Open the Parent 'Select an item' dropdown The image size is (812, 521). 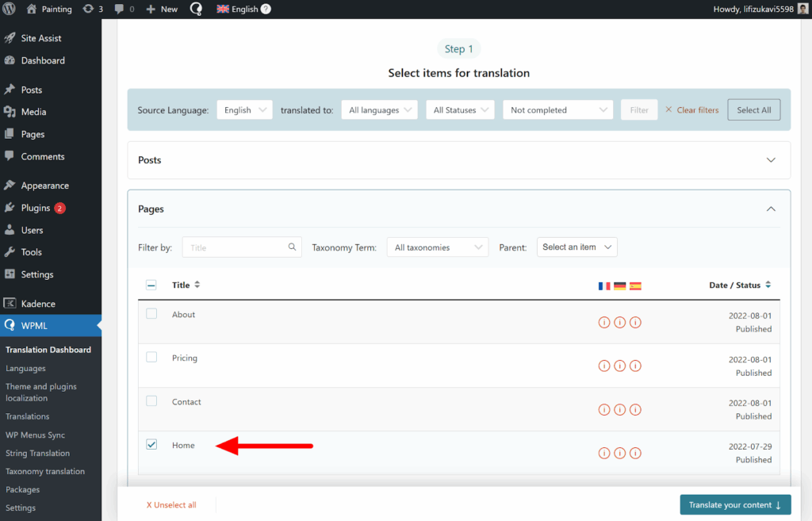576,247
